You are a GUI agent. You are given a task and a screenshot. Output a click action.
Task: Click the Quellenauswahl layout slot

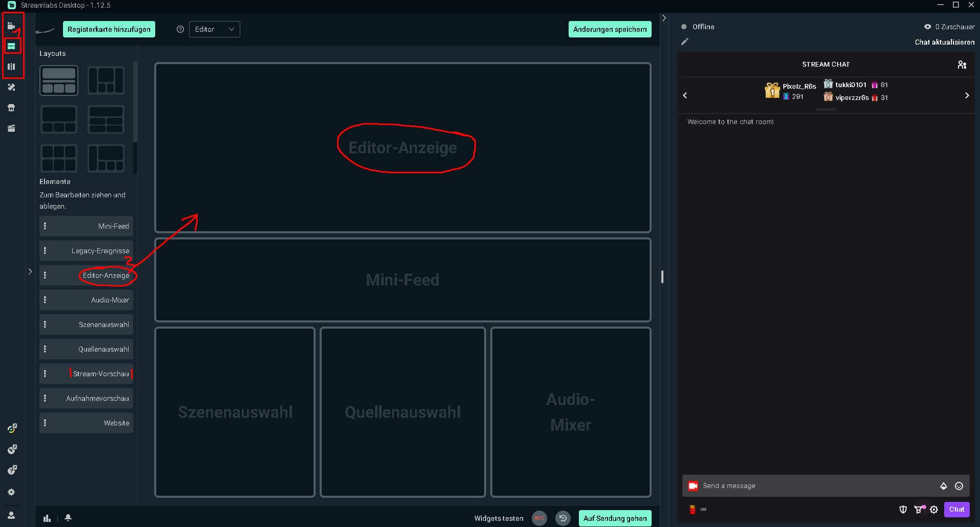point(403,412)
